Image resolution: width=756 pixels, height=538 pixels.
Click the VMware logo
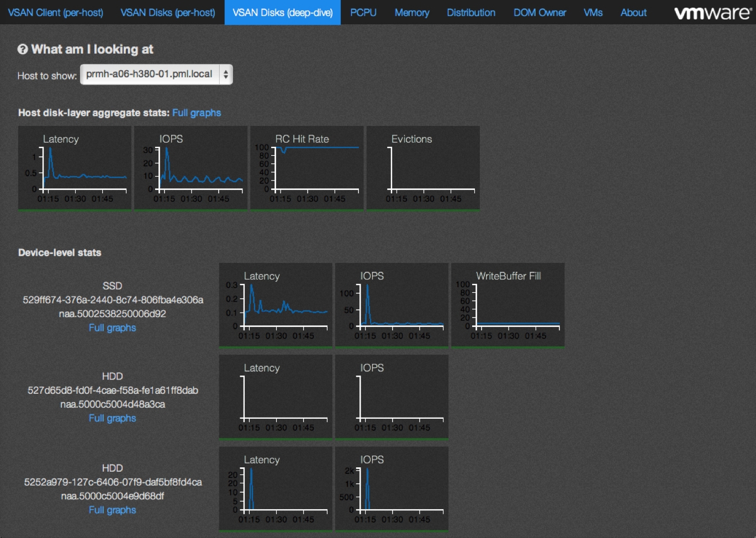pyautogui.click(x=713, y=13)
